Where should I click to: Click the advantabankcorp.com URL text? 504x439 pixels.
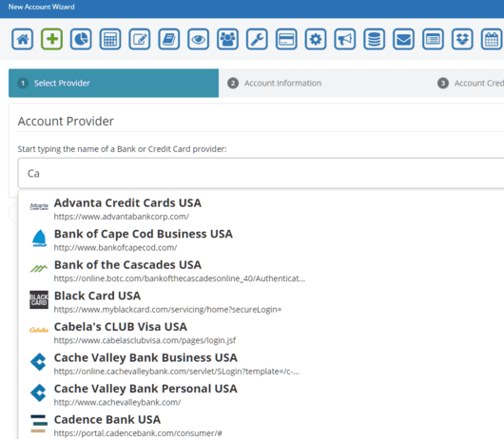tap(122, 217)
